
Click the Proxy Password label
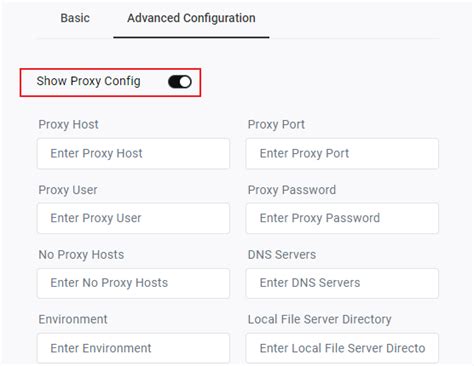pyautogui.click(x=292, y=190)
